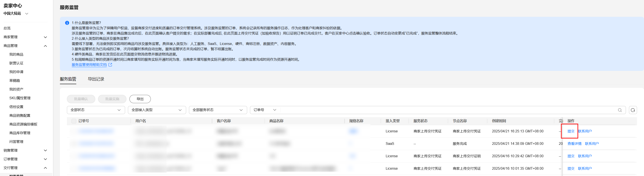The width and height of the screenshot is (644, 176).
Task: Open the 全部状态 filter dropdown
Action: pos(96,110)
